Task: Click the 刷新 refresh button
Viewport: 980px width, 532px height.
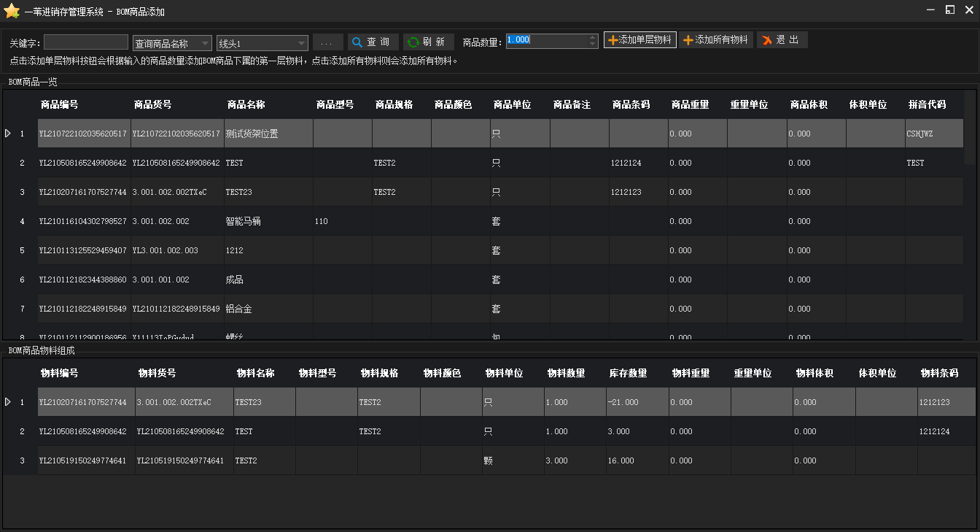Action: pos(429,42)
